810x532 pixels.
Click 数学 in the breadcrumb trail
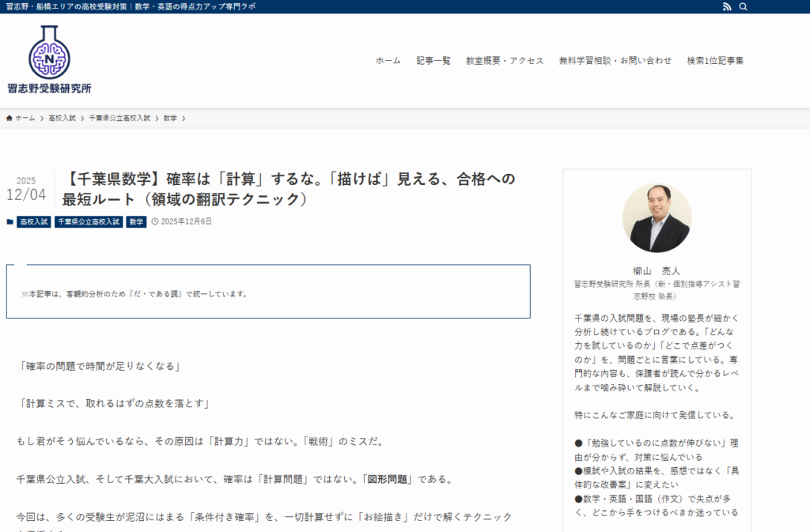pyautogui.click(x=170, y=118)
